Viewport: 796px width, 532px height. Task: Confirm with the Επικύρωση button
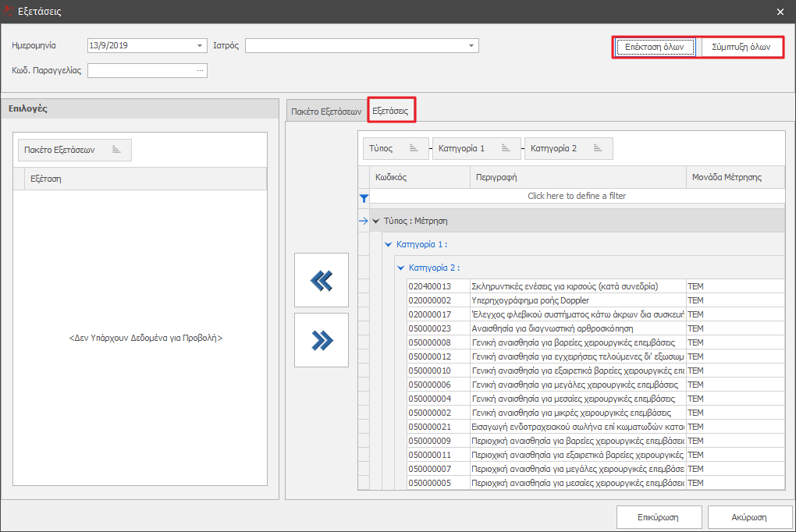[x=657, y=517]
